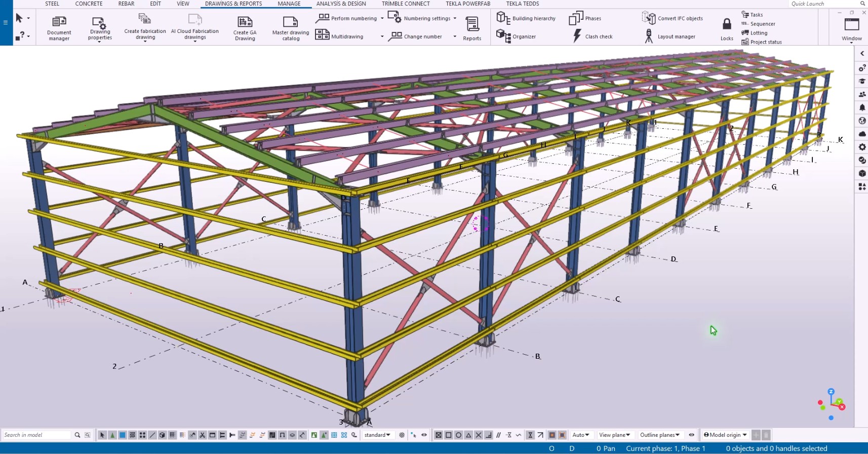Open the Reports tool
This screenshot has height=454, width=868.
472,28
